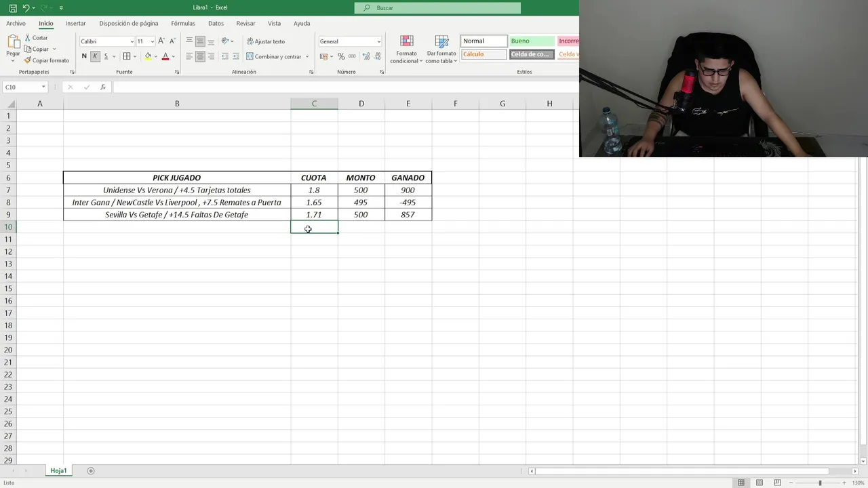Click the yellow fill color bucket

(148, 56)
